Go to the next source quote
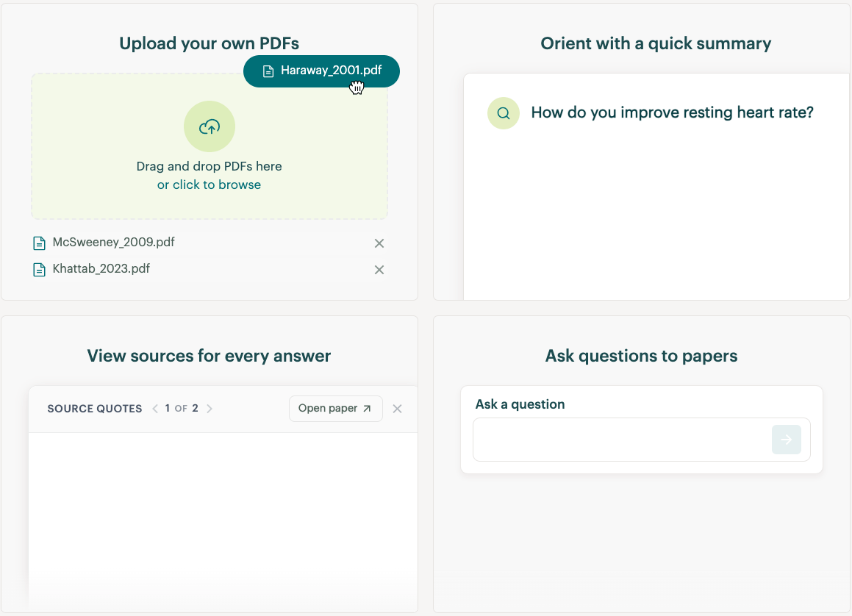 pyautogui.click(x=210, y=409)
